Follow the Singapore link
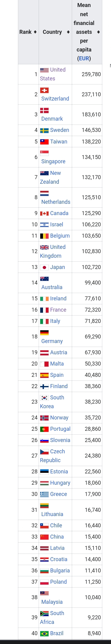111x644 pixels. [53, 161]
